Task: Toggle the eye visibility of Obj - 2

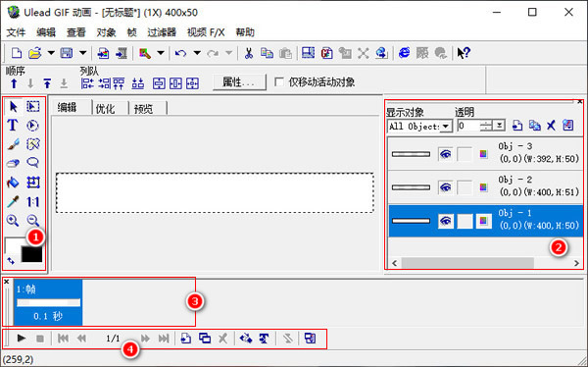Action: [x=446, y=187]
